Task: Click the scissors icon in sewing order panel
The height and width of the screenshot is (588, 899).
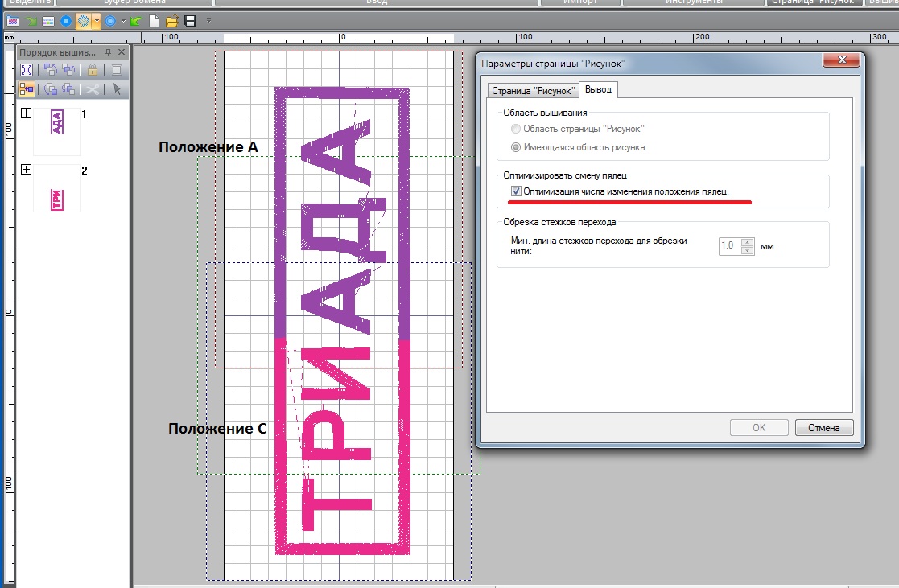Action: click(x=93, y=89)
